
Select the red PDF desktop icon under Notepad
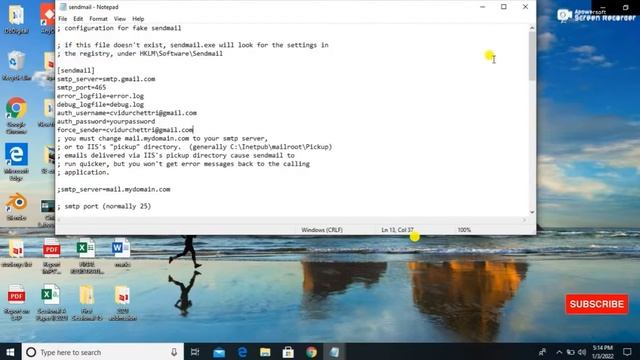[51, 256]
